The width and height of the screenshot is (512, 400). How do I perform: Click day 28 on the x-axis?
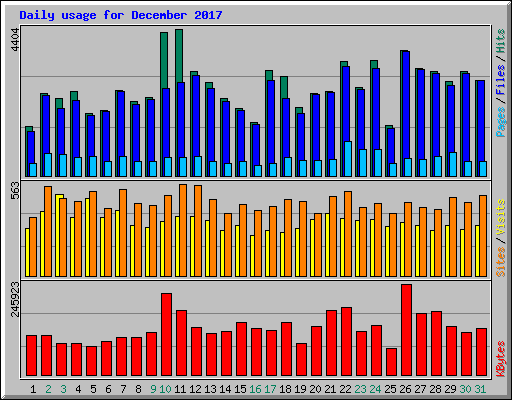[x=435, y=389]
